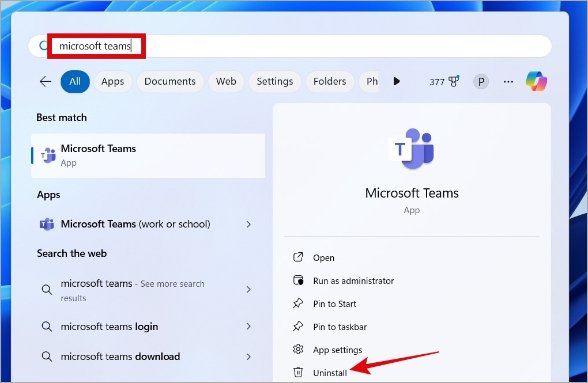Click the Open external-link icon
The image size is (588, 383).
[x=298, y=257]
